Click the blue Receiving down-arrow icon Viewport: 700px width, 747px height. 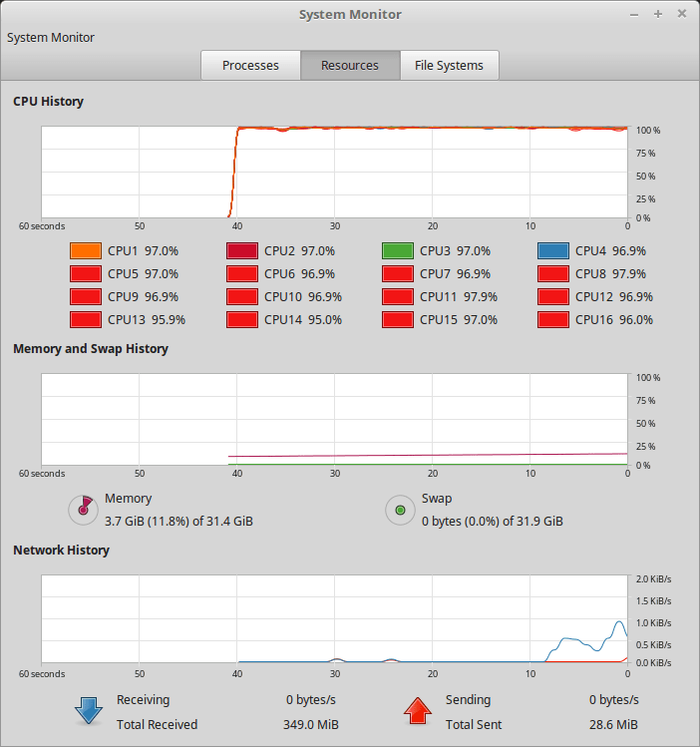point(89,711)
